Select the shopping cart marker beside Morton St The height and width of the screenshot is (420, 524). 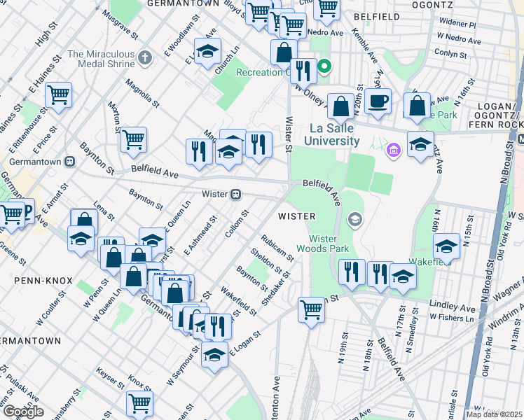(x=133, y=141)
